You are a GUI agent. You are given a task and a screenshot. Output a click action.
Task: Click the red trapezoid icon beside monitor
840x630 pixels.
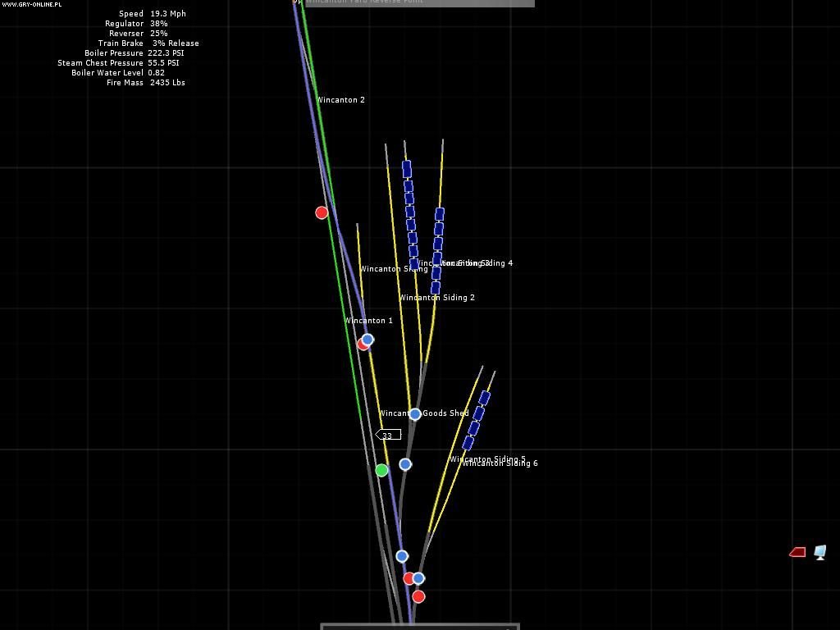point(797,552)
